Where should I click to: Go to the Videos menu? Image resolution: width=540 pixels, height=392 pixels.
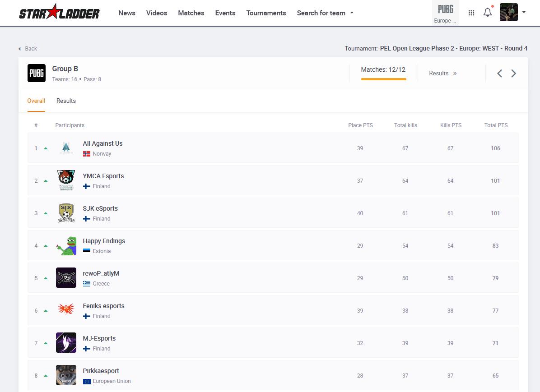(x=157, y=13)
